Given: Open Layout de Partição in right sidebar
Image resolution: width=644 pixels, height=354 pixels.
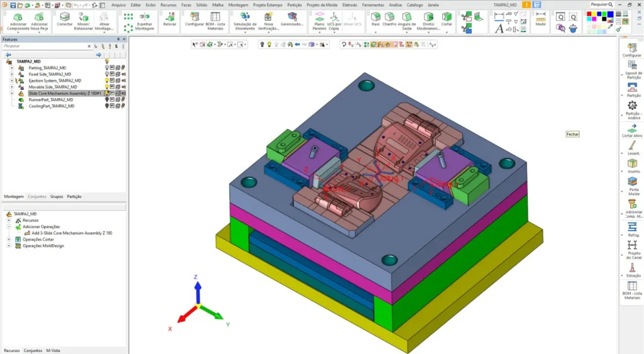Looking at the screenshot, I should 633,70.
